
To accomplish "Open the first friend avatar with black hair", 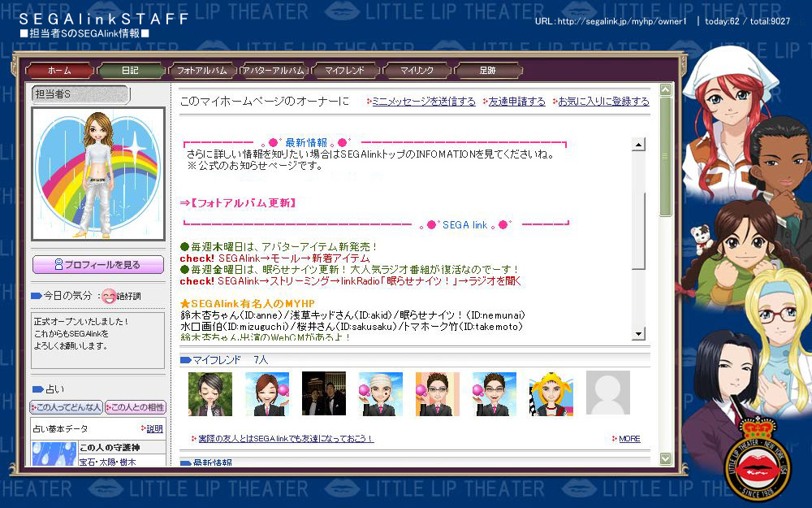I will click(210, 394).
